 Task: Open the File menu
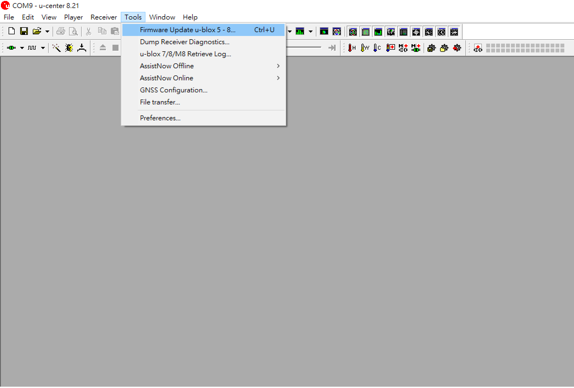point(9,17)
